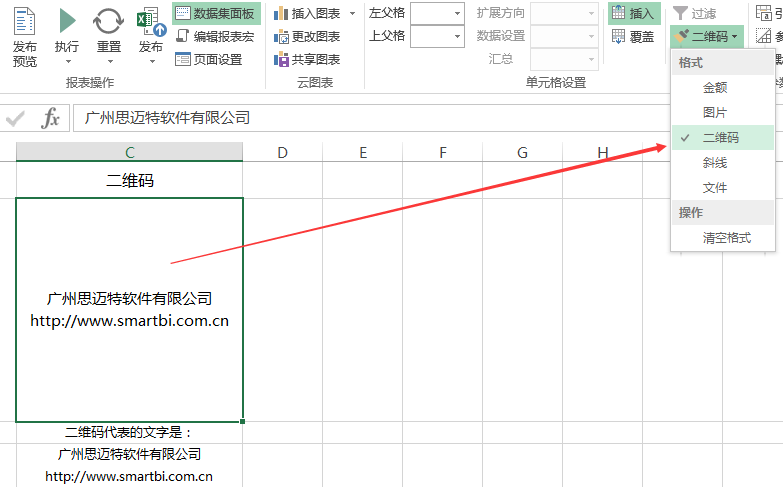Image resolution: width=783 pixels, height=487 pixels.
Task: Click the large cell with smartbi.com.cn URL
Action: [129, 310]
